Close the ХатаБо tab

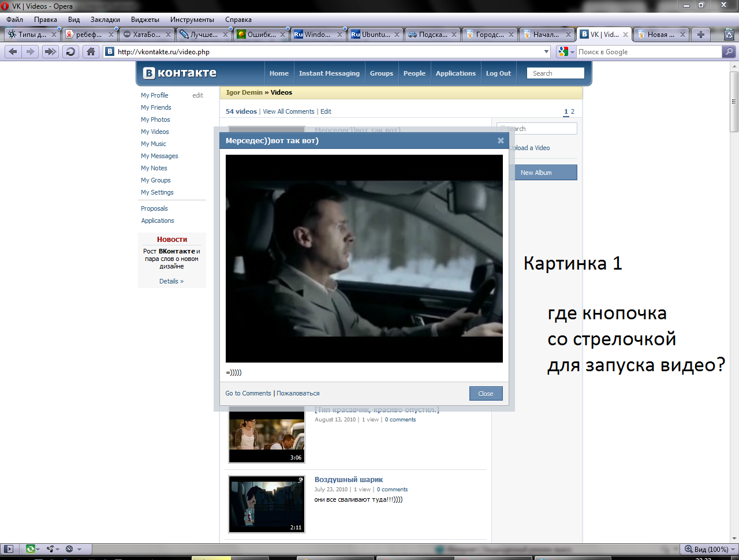pyautogui.click(x=168, y=35)
